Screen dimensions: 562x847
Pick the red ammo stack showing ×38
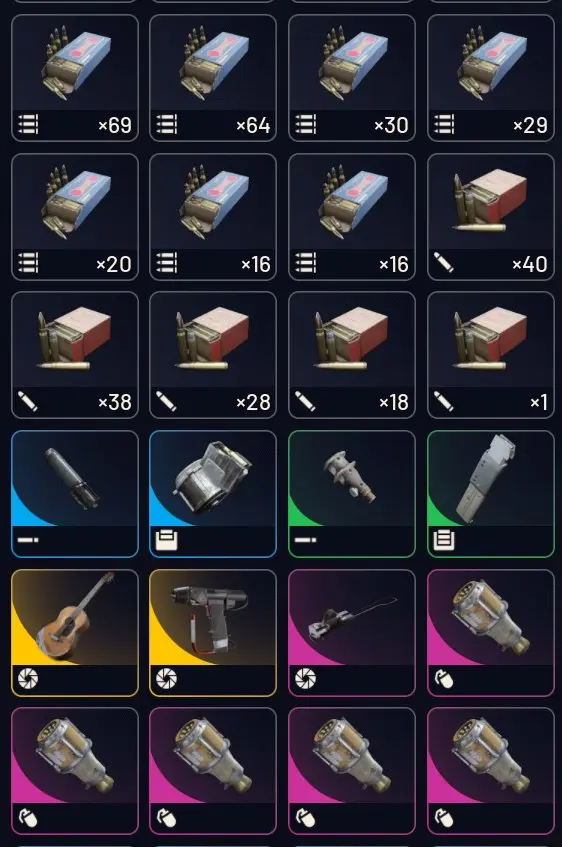75,355
